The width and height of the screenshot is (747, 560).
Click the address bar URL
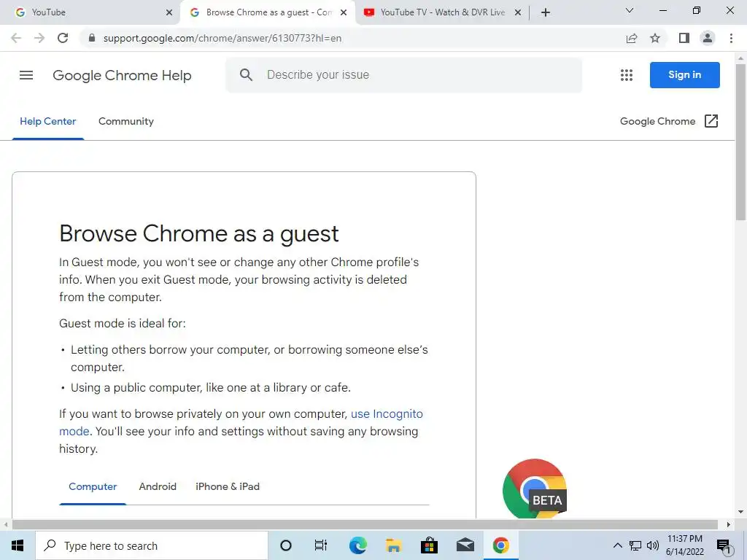pyautogui.click(x=222, y=38)
